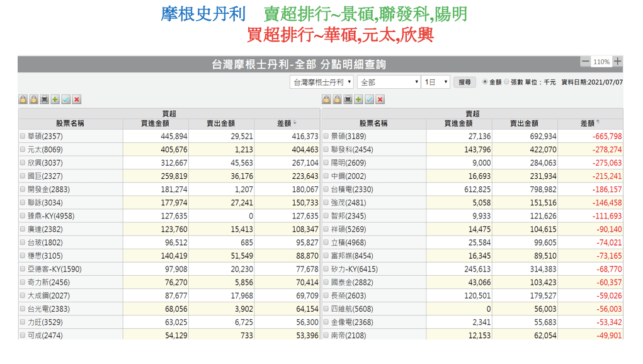Click the 賣超 table's 賣出金額 column header
This screenshot has width=643, height=364.
pos(524,123)
